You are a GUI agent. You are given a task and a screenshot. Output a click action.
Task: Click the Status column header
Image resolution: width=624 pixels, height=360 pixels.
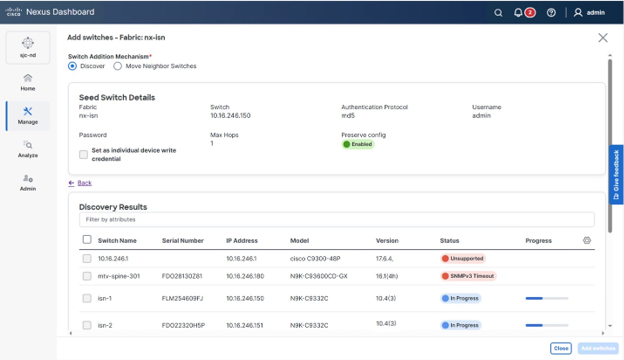pyautogui.click(x=449, y=241)
